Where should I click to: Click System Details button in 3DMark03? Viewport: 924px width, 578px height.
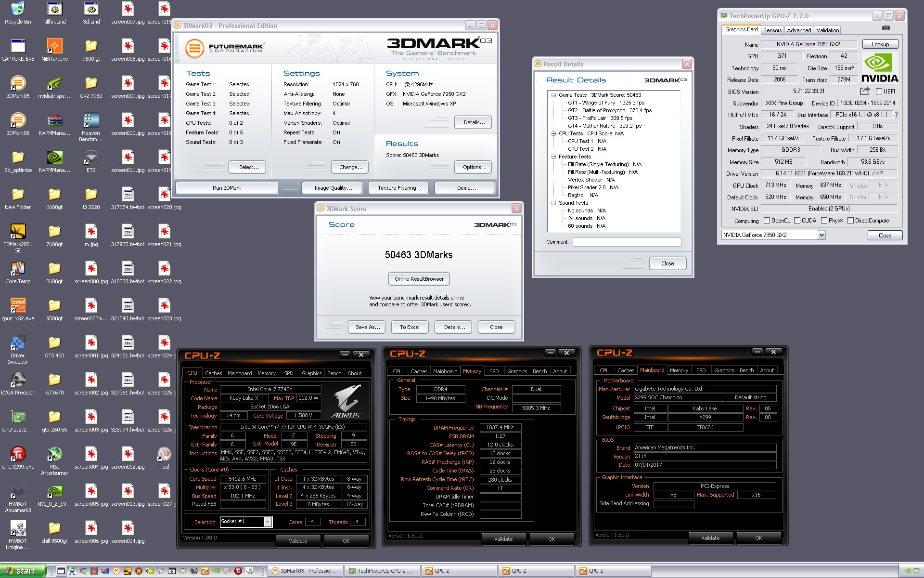[x=474, y=122]
